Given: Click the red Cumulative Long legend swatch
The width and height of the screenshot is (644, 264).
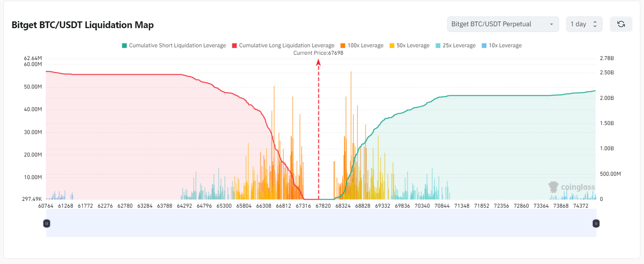Looking at the screenshot, I should (235, 45).
